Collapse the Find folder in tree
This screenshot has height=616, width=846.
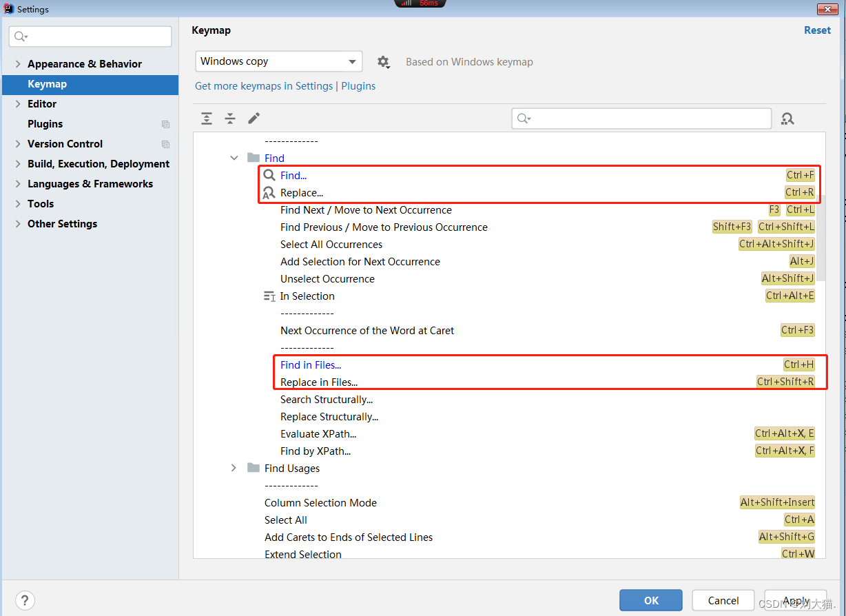point(234,158)
